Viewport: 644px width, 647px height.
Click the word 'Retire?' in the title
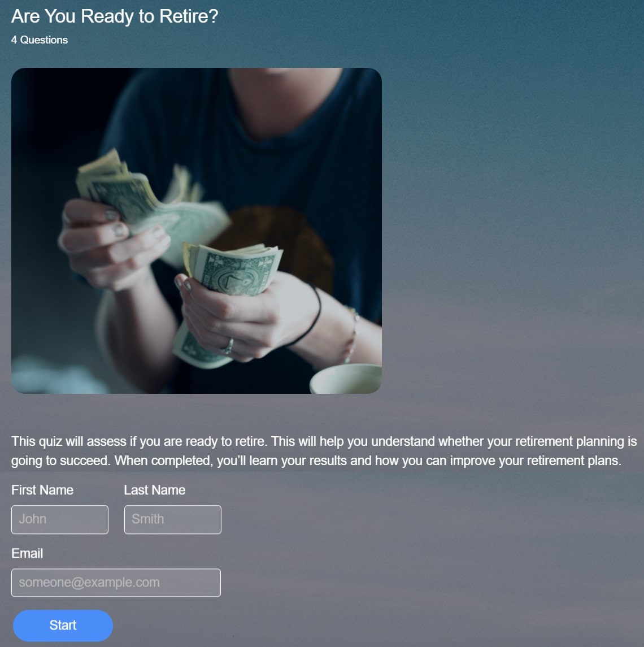coord(189,16)
